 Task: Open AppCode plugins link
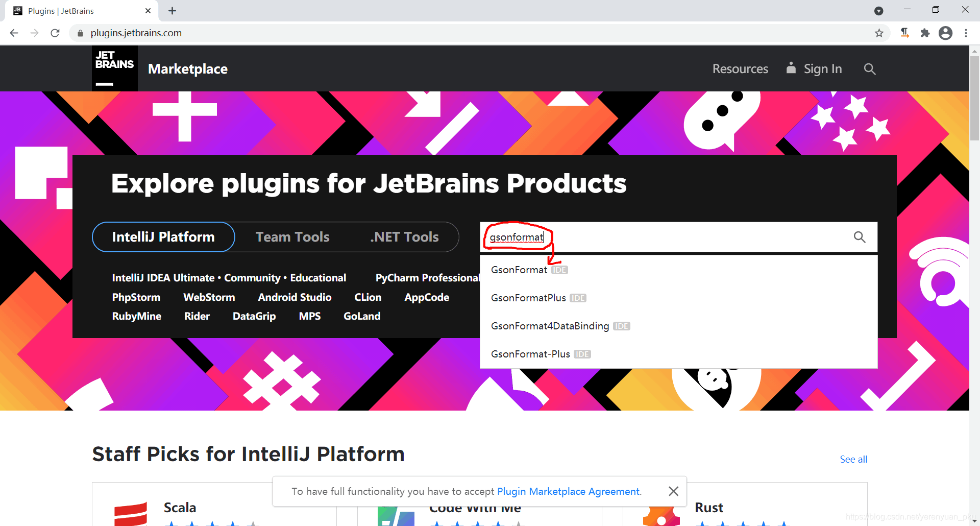pos(427,297)
